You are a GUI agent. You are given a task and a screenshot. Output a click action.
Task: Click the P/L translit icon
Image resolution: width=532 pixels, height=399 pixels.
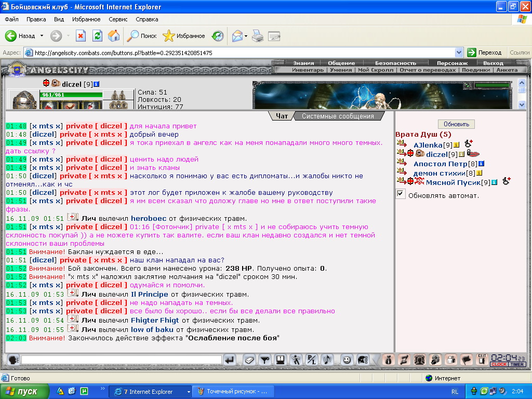(x=312, y=360)
